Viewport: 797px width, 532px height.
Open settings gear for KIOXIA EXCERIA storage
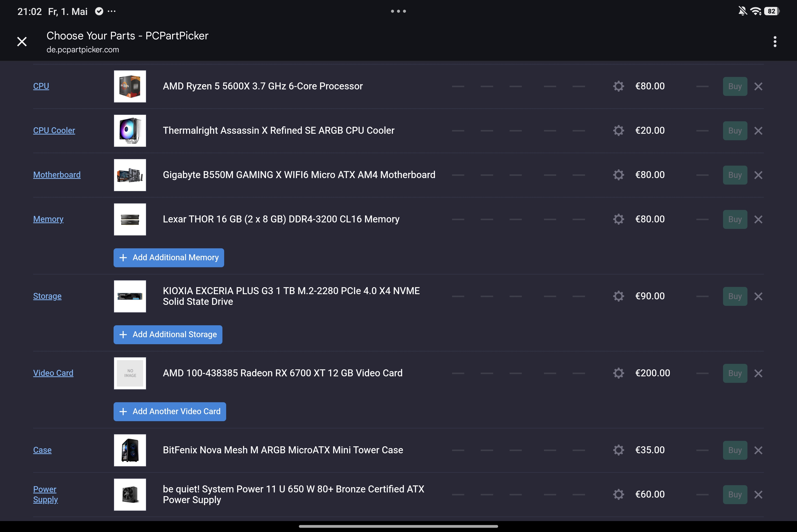618,296
